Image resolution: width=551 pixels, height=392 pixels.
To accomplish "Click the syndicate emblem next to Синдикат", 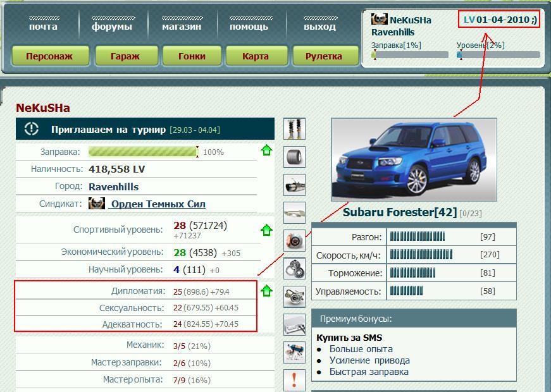I will point(97,204).
